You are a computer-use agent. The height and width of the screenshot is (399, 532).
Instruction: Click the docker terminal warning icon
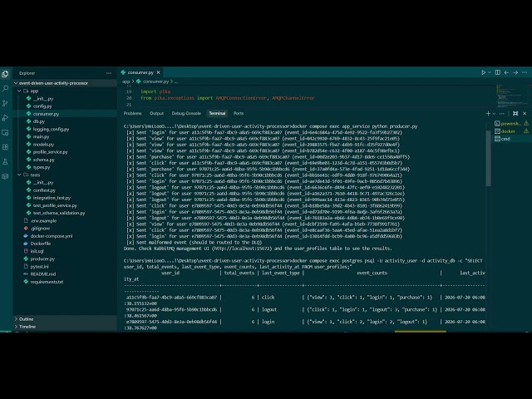(x=526, y=131)
